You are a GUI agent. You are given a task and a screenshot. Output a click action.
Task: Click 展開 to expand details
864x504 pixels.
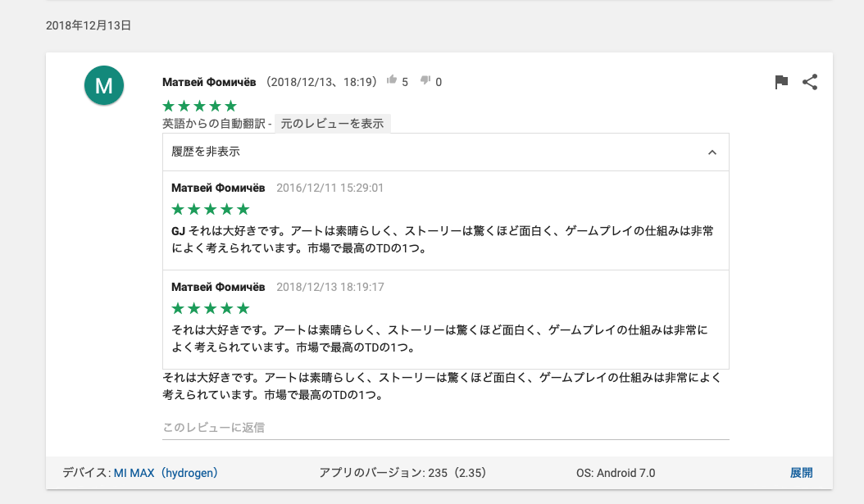coord(801,472)
